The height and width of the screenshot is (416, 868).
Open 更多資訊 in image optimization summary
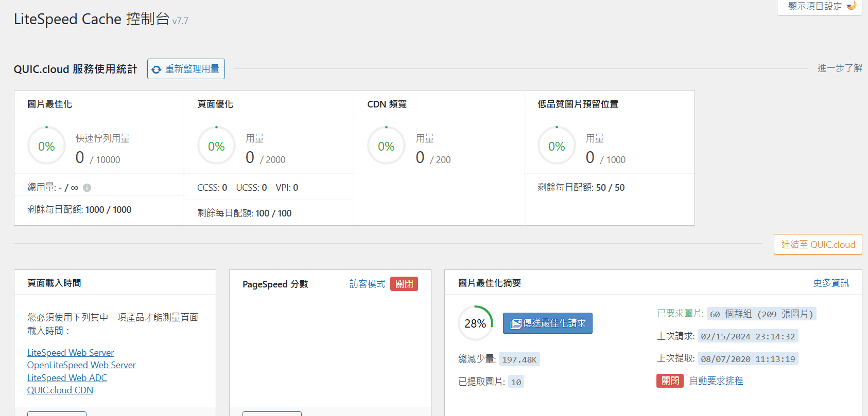click(831, 283)
